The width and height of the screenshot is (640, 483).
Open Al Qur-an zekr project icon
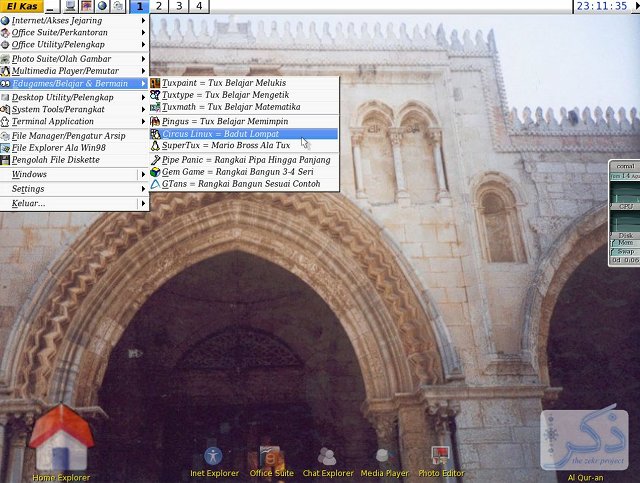coord(584,440)
